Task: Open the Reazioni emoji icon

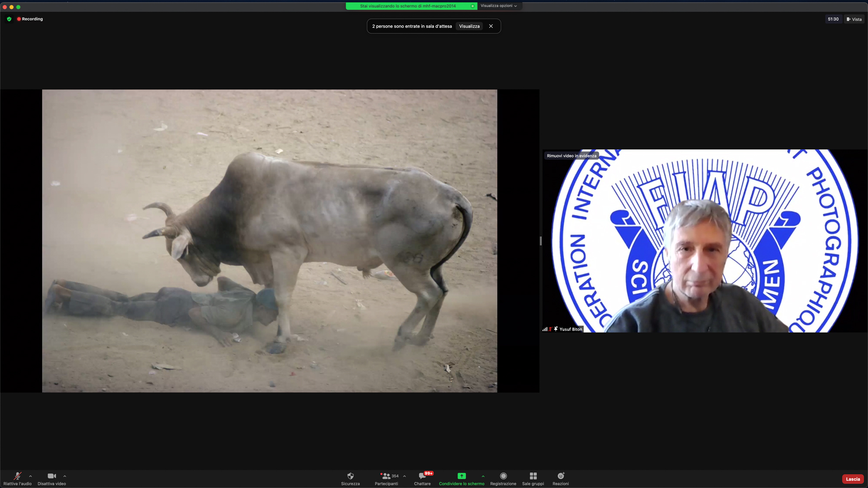Action: pos(560,476)
